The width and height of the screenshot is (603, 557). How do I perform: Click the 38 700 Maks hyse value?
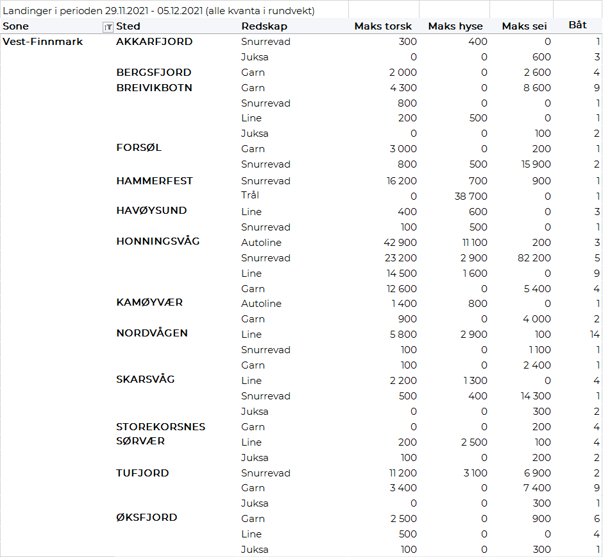click(x=468, y=196)
